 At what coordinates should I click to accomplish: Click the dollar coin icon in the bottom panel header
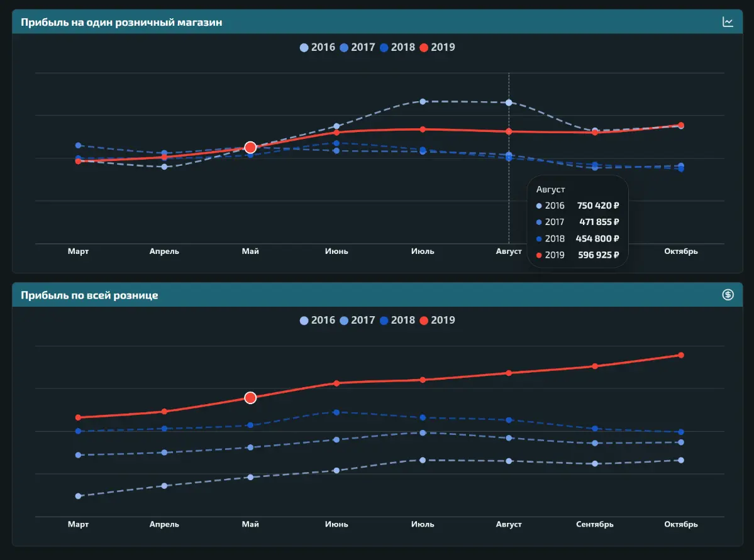[728, 295]
